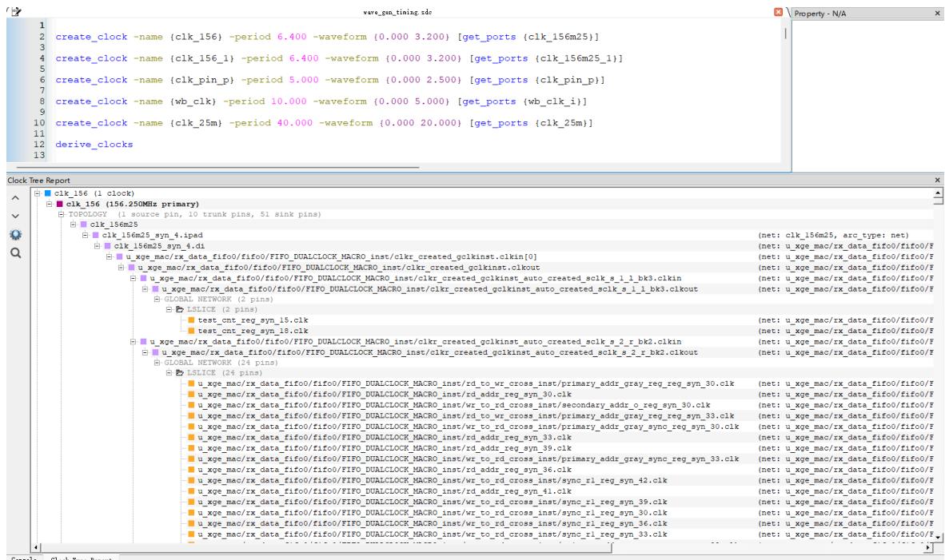Click the orange icon of test_cnt_reg_syn_15.clk
945x560 pixels.
click(191, 320)
